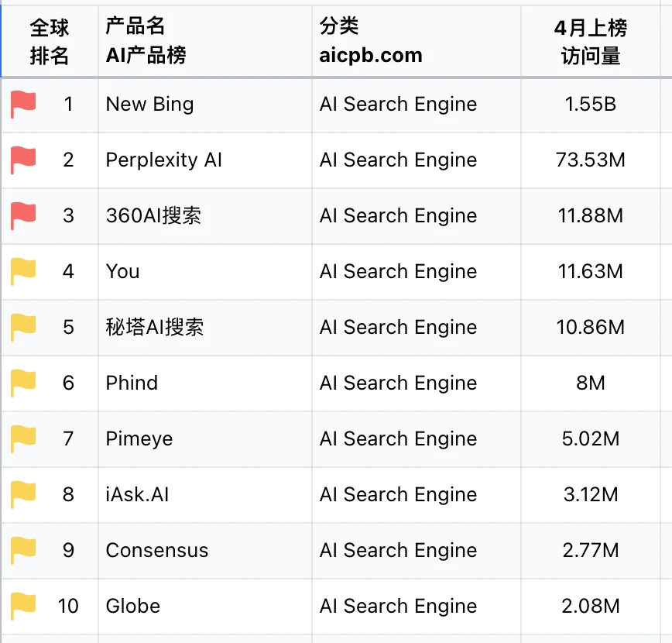672x643 pixels.
Task: Select the 5.02M visits cell for Pimeye
Action: (590, 439)
